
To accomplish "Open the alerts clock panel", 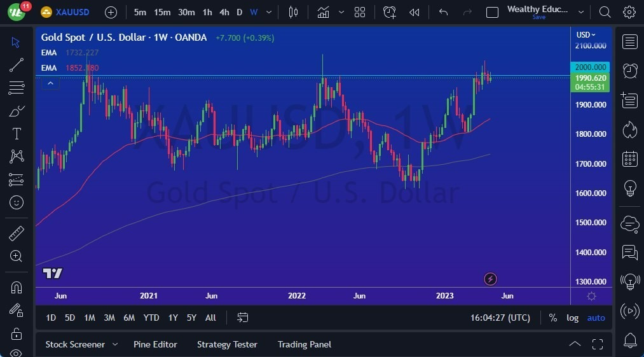I will pos(629,71).
